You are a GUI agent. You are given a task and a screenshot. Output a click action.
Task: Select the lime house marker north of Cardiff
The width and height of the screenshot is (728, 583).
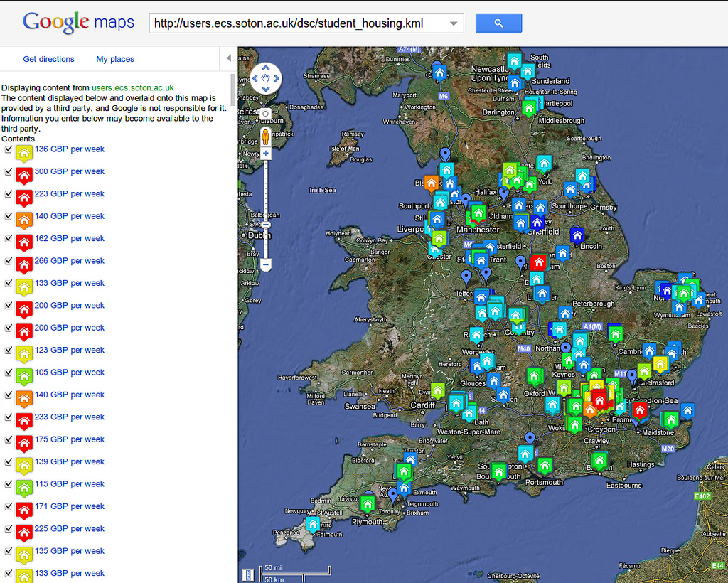(438, 391)
